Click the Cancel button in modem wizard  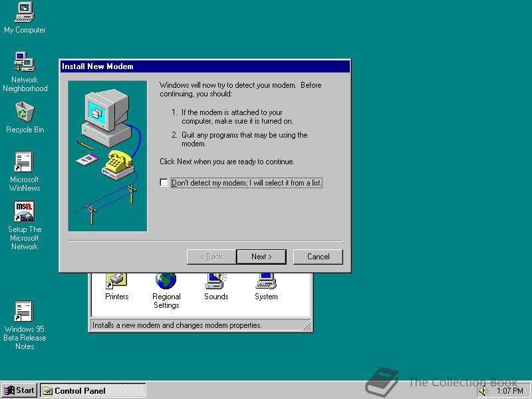318,257
